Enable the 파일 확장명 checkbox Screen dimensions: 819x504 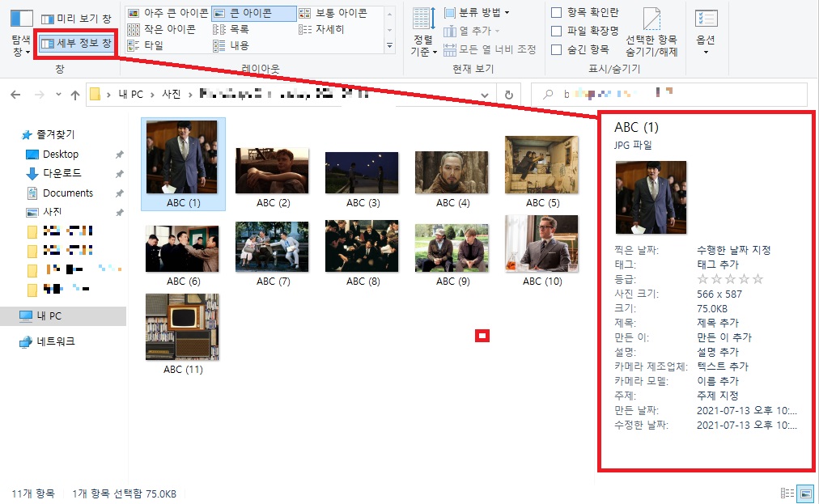pyautogui.click(x=556, y=31)
